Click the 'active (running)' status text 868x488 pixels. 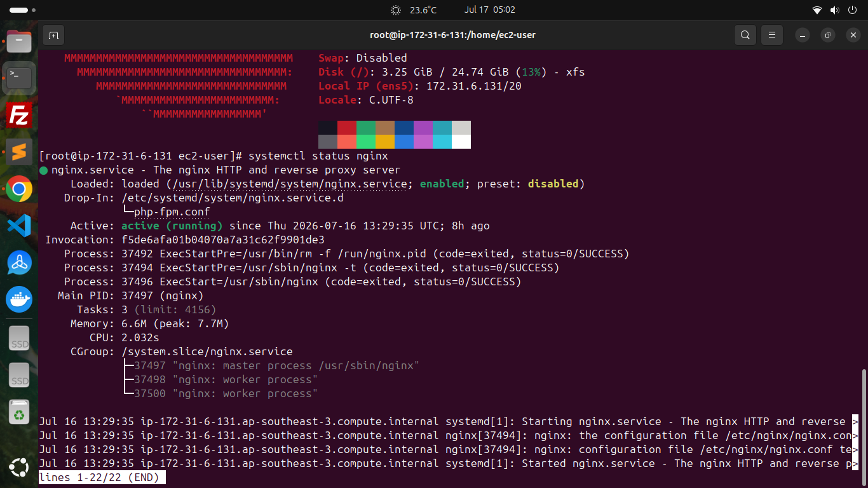[x=172, y=226]
